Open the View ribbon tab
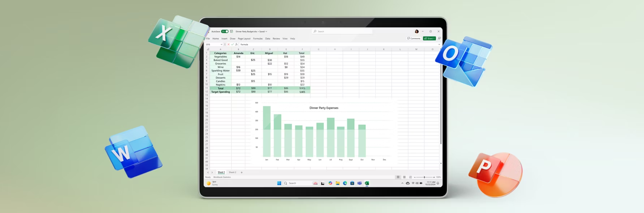The height and width of the screenshot is (213, 644). coord(285,38)
